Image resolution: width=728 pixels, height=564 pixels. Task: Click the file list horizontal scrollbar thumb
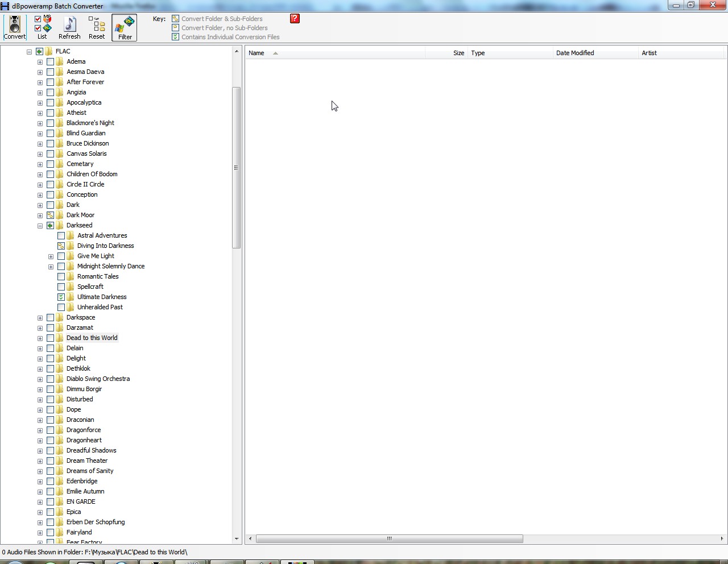coord(389,538)
